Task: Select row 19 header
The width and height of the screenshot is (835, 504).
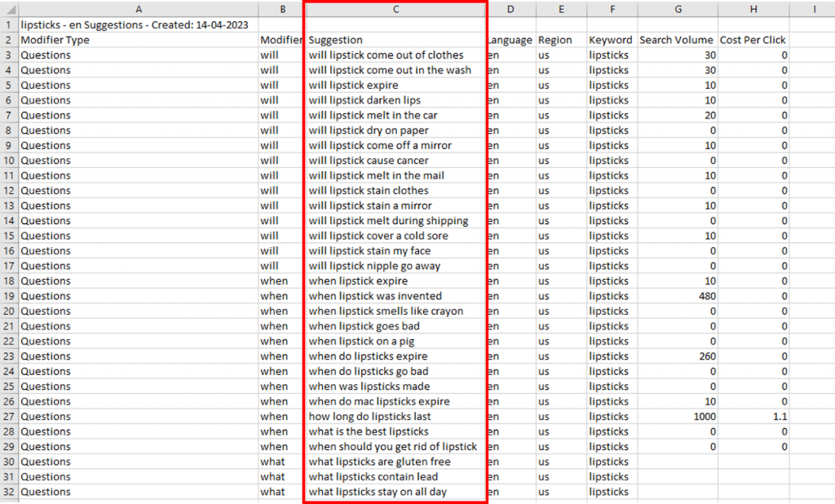Action: (8, 296)
